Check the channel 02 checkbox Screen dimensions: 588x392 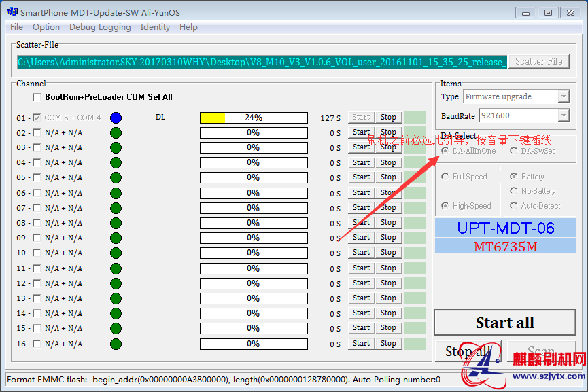(37, 132)
